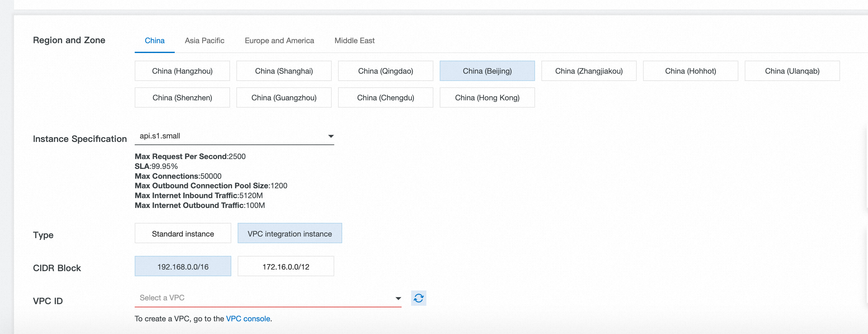Choose the China (Zhangjiakou) region
The image size is (868, 334).
click(589, 71)
